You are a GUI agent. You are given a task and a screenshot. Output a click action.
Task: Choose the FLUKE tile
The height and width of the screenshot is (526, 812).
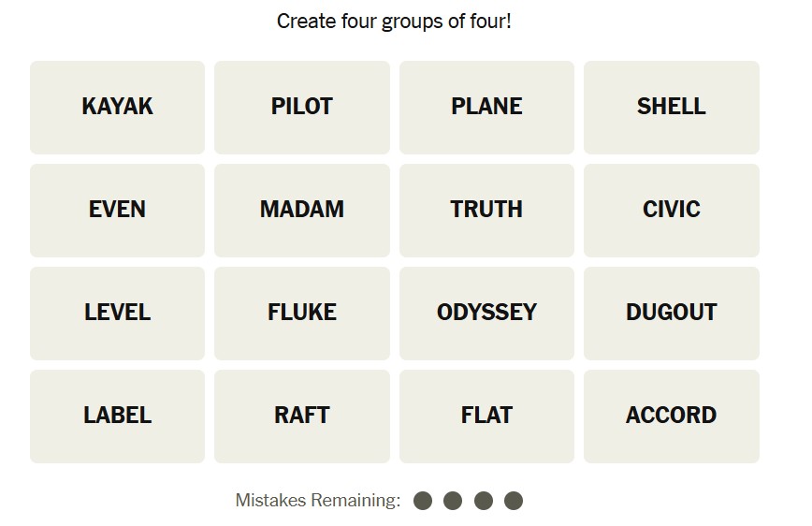point(301,313)
